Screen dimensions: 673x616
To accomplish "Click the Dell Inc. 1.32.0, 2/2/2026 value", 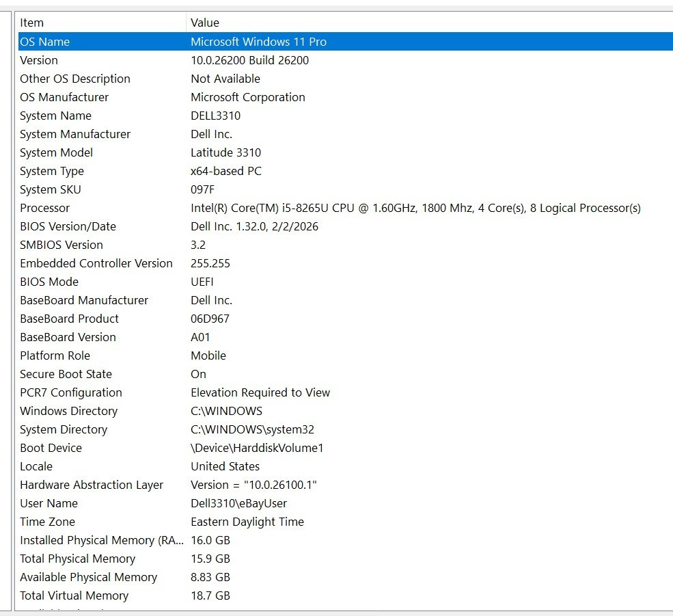I will (255, 226).
